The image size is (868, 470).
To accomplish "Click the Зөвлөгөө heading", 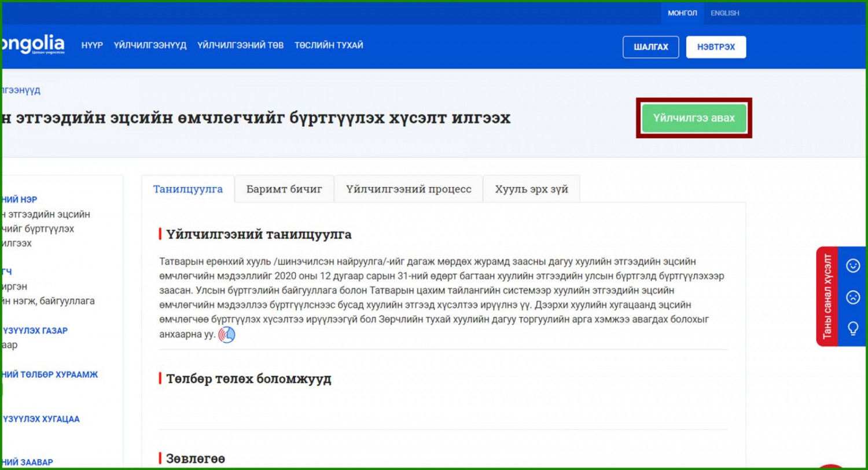I will click(x=196, y=459).
